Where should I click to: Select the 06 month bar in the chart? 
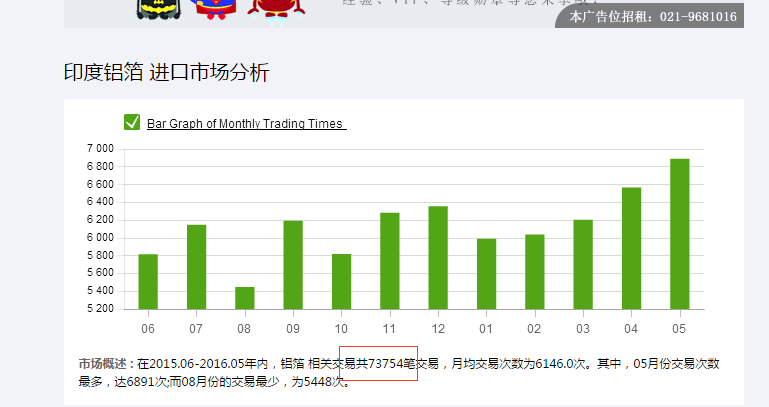[x=148, y=281]
